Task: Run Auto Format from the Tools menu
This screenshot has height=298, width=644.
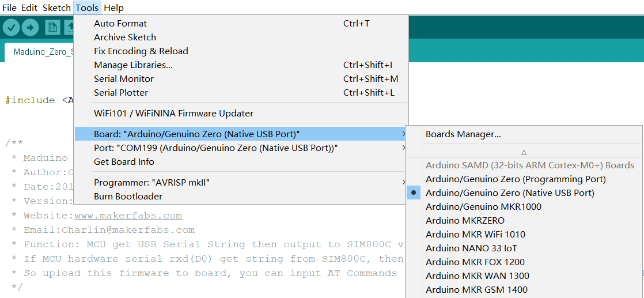Action: point(241,24)
